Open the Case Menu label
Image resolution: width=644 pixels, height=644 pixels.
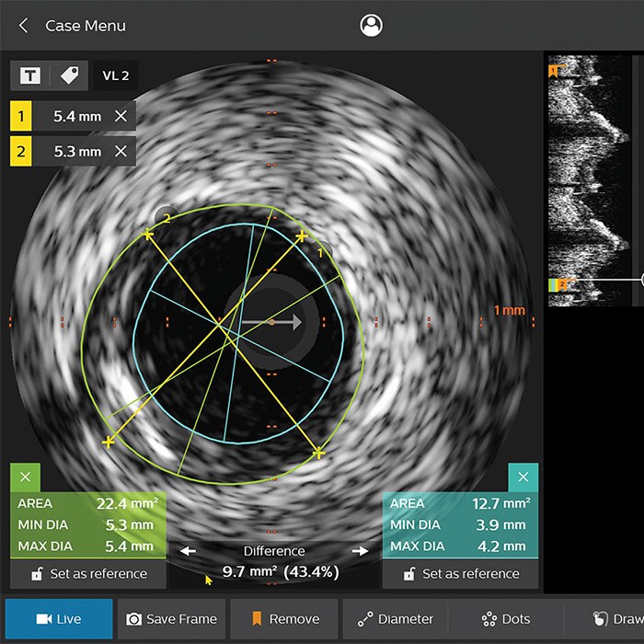click(x=86, y=26)
